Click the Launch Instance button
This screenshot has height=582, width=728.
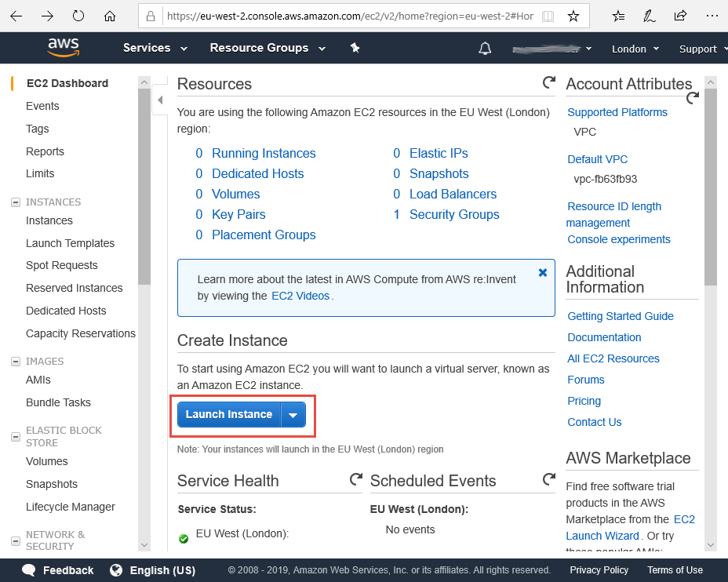point(229,414)
